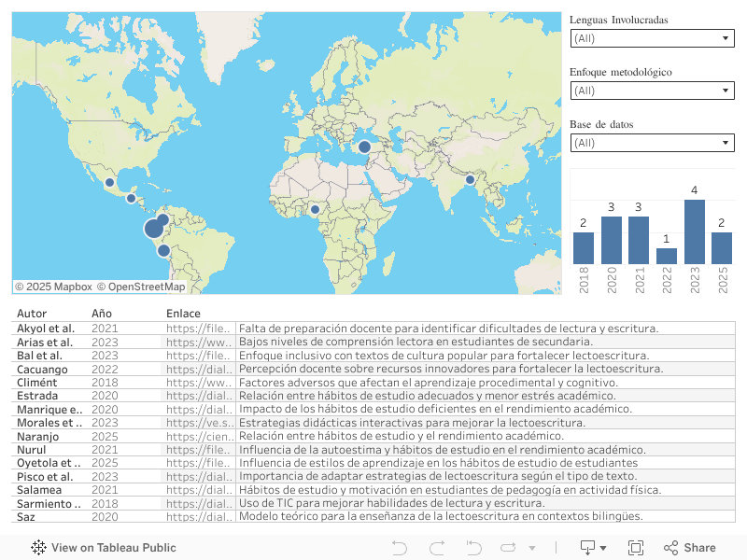Expand the Enfoque metodológico dropdown
The height and width of the screenshot is (560, 747).
652,91
